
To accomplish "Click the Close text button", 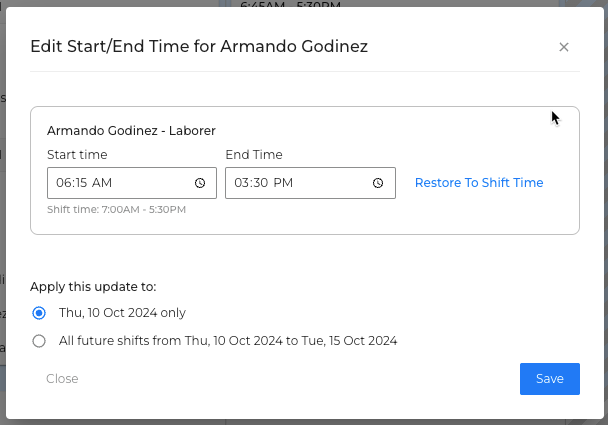I will tap(62, 378).
